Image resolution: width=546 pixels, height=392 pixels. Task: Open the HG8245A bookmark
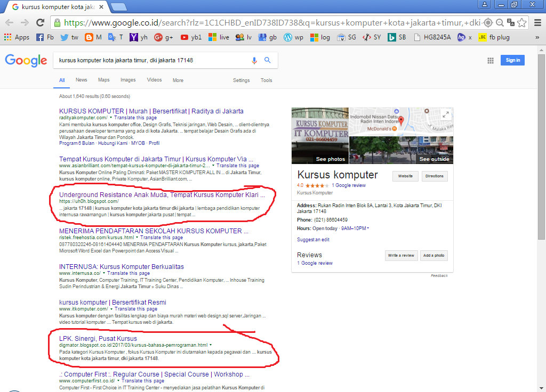click(432, 37)
